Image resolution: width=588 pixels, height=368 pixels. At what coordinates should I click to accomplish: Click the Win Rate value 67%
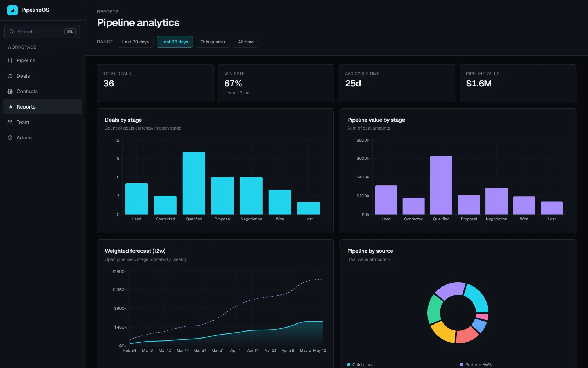(233, 84)
